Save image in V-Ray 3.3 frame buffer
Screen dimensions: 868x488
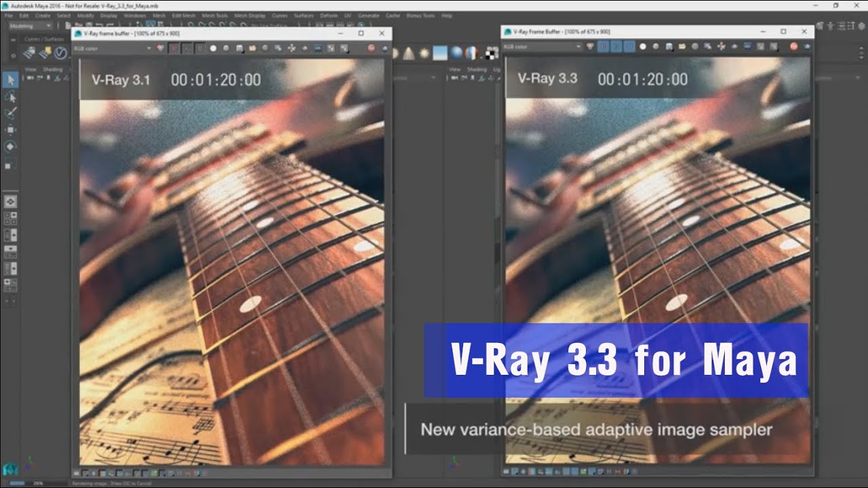[669, 47]
